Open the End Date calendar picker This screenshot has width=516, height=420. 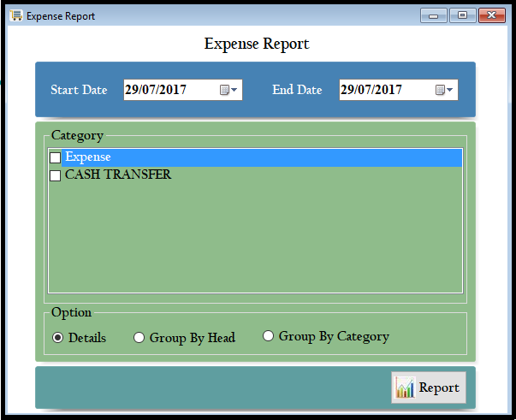pos(444,90)
